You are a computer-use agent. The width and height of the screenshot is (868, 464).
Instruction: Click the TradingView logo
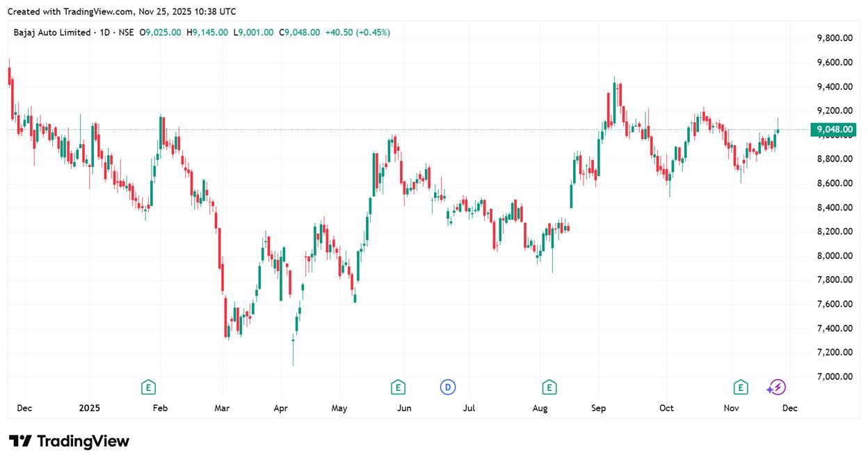coord(69,441)
